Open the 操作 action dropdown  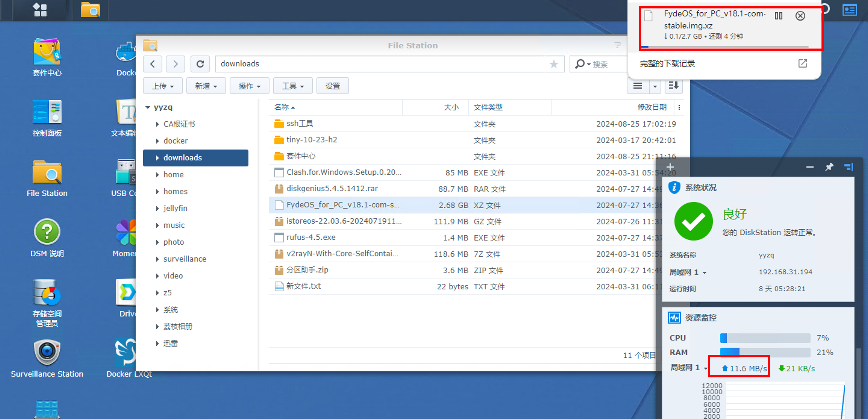point(249,86)
